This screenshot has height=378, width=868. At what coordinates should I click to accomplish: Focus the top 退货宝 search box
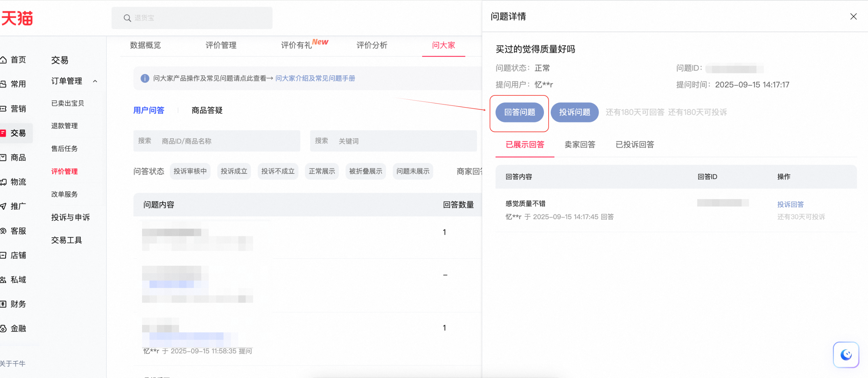(x=192, y=18)
